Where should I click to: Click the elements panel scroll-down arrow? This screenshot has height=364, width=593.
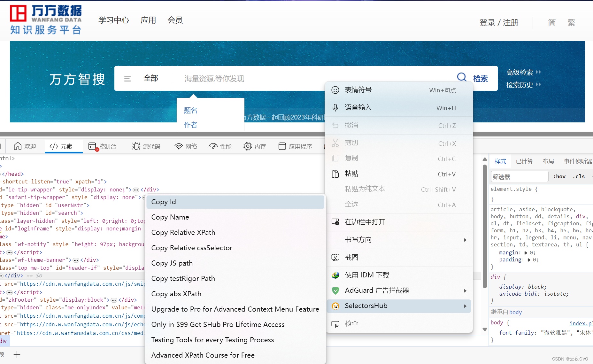(485, 329)
